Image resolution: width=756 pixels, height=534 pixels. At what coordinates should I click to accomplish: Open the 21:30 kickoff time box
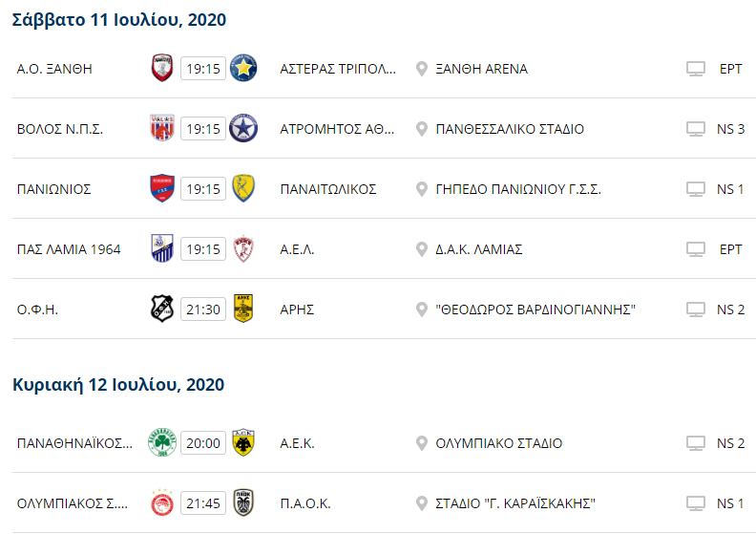click(203, 310)
